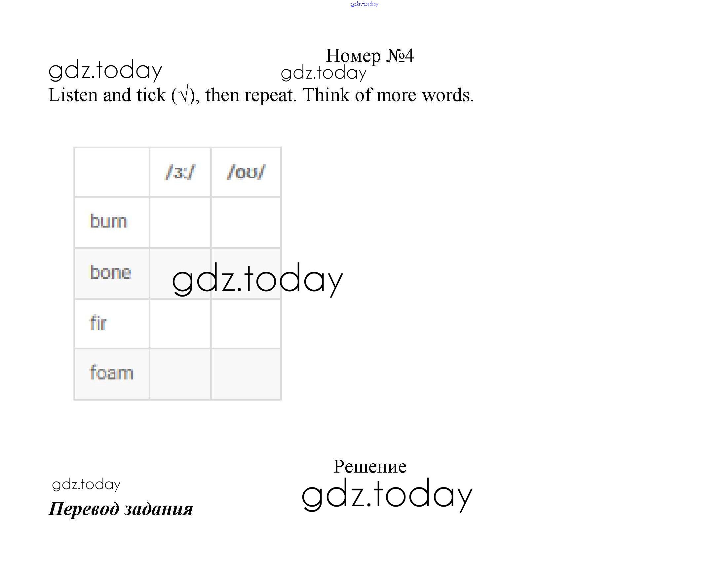This screenshot has width=728, height=571.
Task: Click the "Решение" heading
Action: pyautogui.click(x=370, y=466)
